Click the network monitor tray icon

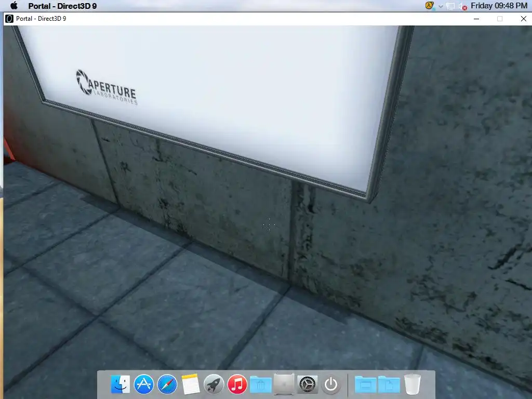(450, 6)
